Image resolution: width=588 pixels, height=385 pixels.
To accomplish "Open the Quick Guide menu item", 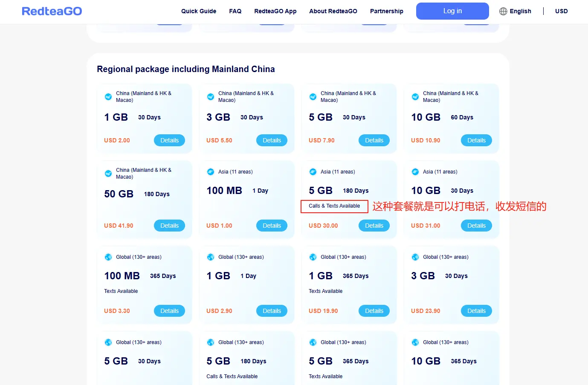I will point(199,11).
